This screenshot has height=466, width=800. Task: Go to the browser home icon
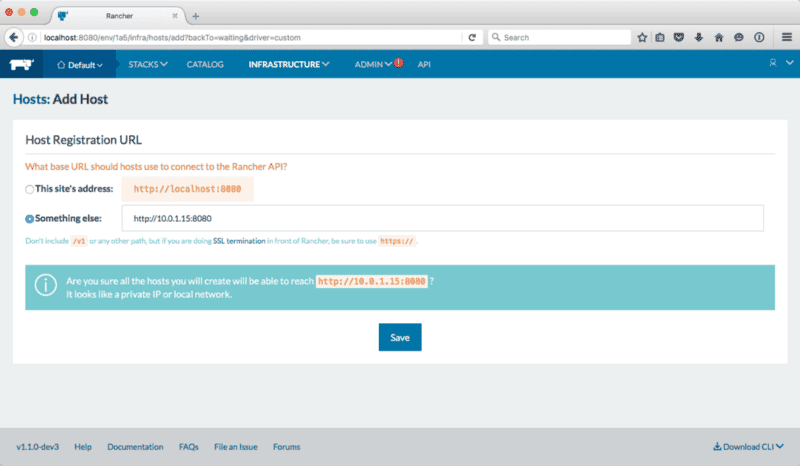pyautogui.click(x=718, y=37)
